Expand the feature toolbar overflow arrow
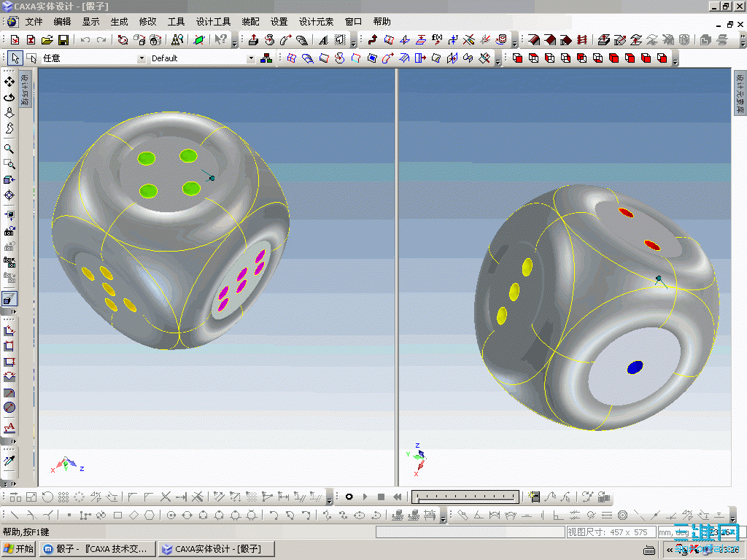The height and width of the screenshot is (560, 747). click(354, 43)
